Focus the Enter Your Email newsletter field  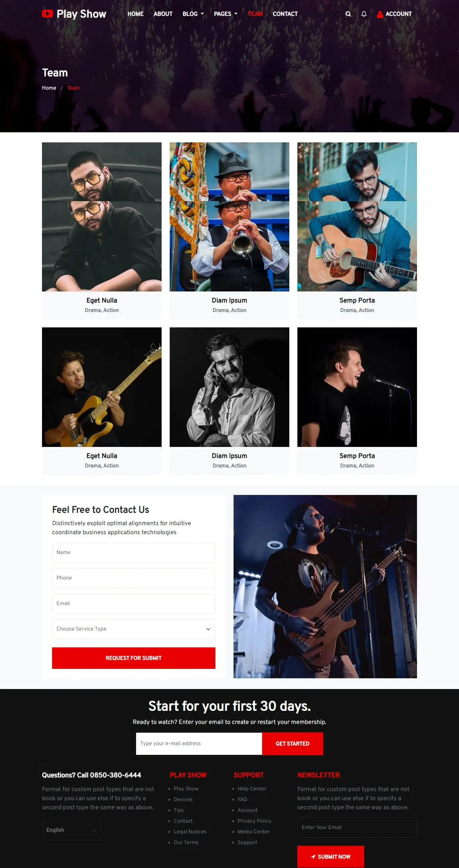(357, 827)
